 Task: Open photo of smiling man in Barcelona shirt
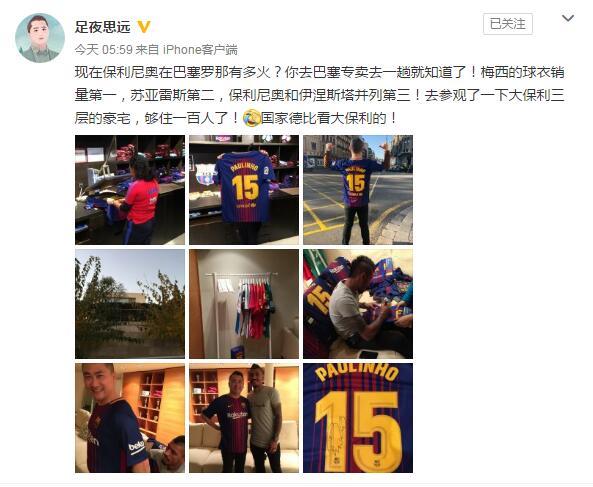[130, 418]
